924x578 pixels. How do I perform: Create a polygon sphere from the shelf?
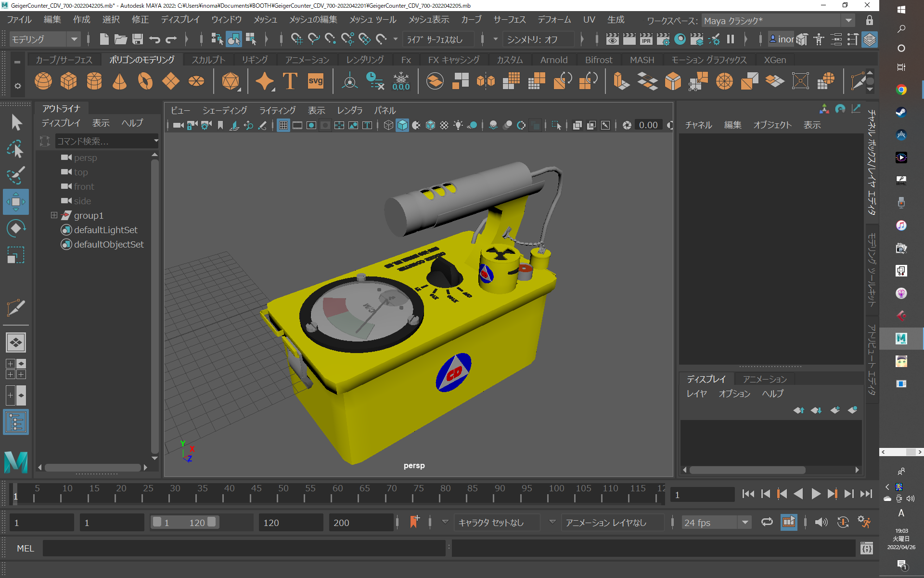[x=43, y=81]
